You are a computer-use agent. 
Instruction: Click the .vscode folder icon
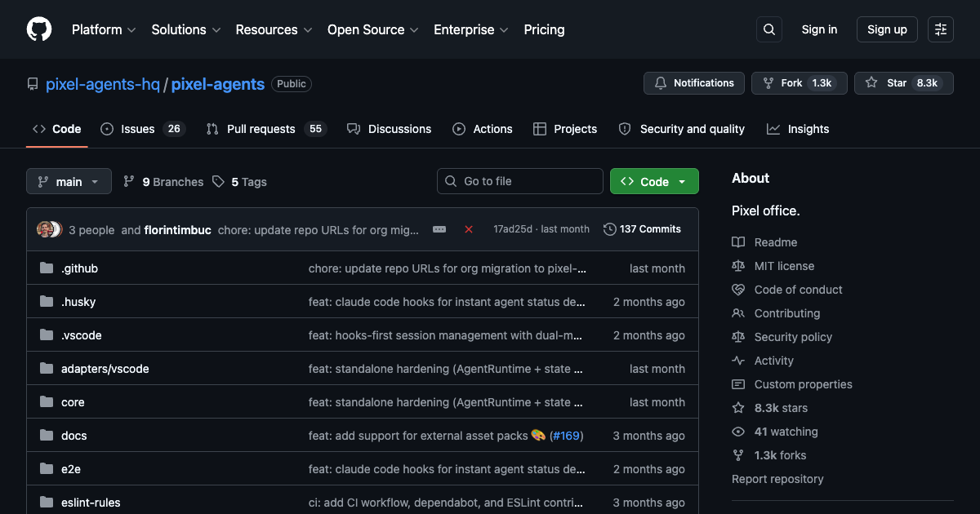pos(47,335)
